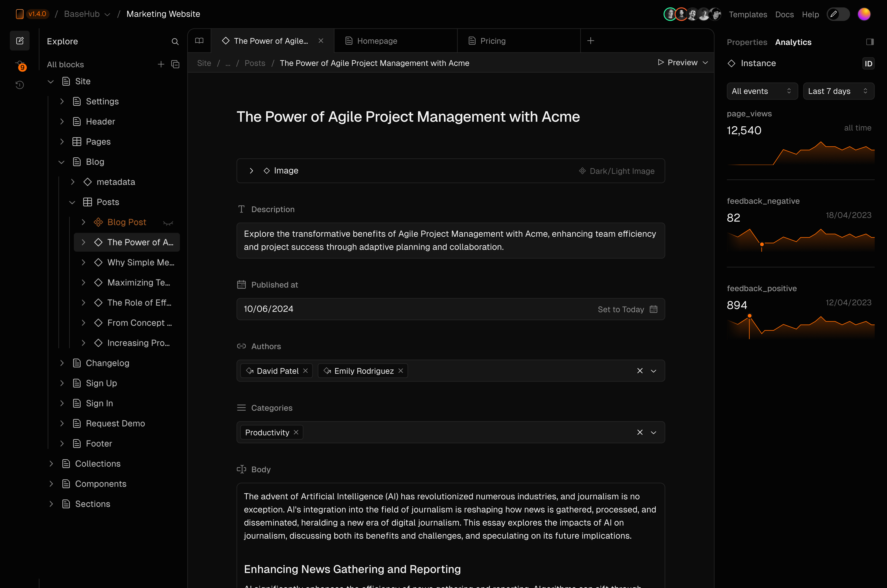
Task: Click the book icon left of tabs
Action: click(x=199, y=40)
